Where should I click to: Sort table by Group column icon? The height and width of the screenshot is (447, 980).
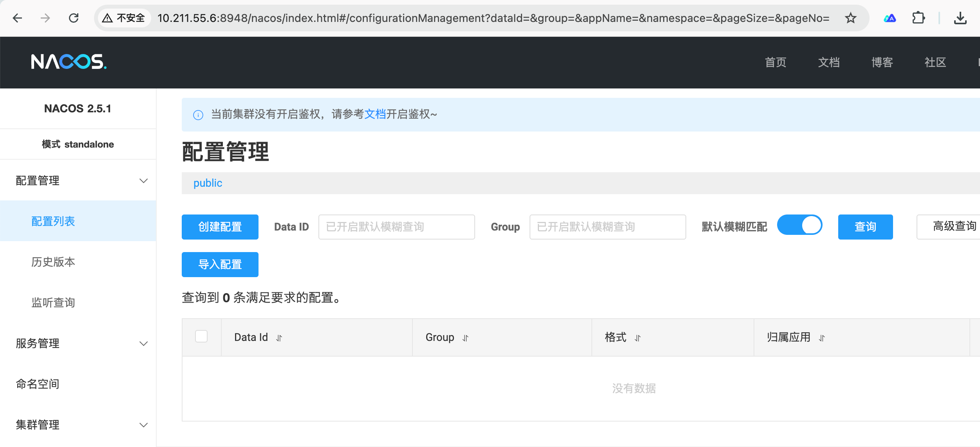point(465,338)
